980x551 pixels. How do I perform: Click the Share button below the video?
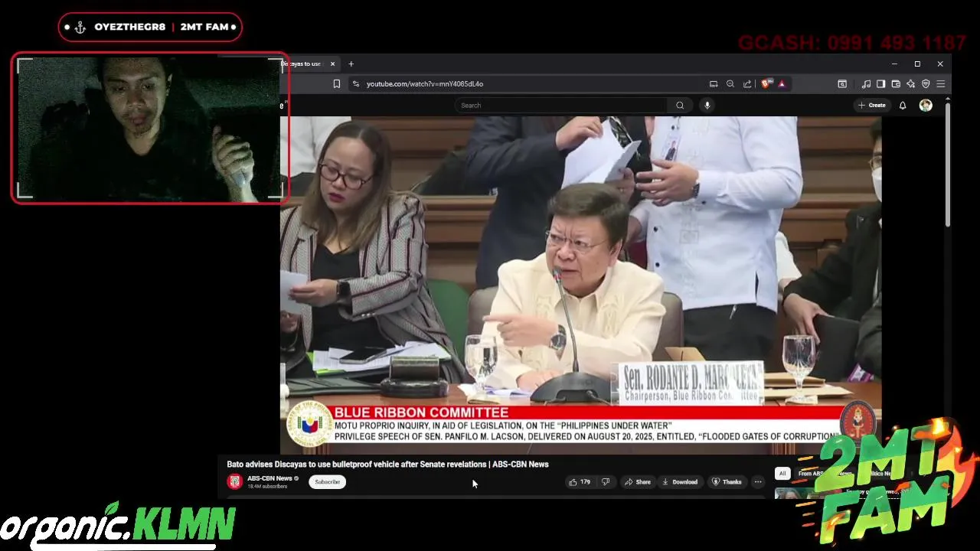637,482
